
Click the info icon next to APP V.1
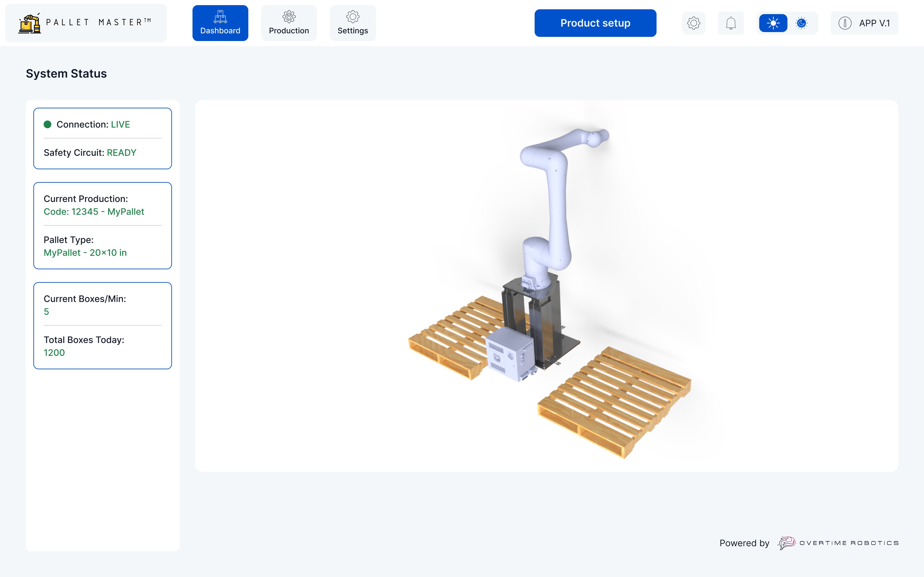coord(844,23)
